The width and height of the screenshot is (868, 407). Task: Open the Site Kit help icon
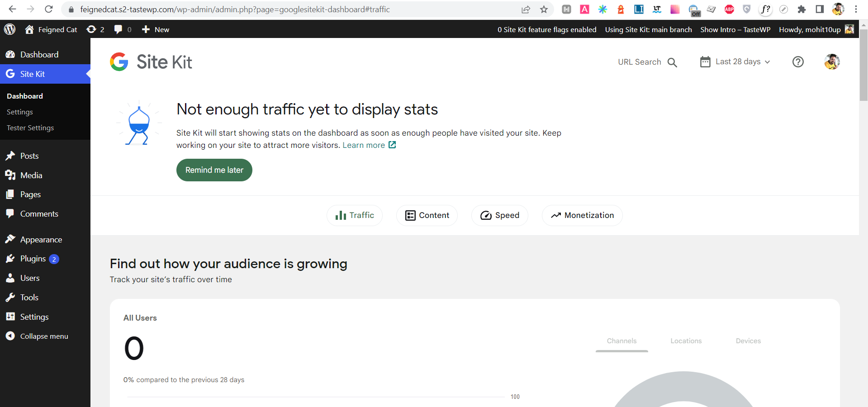click(x=798, y=62)
